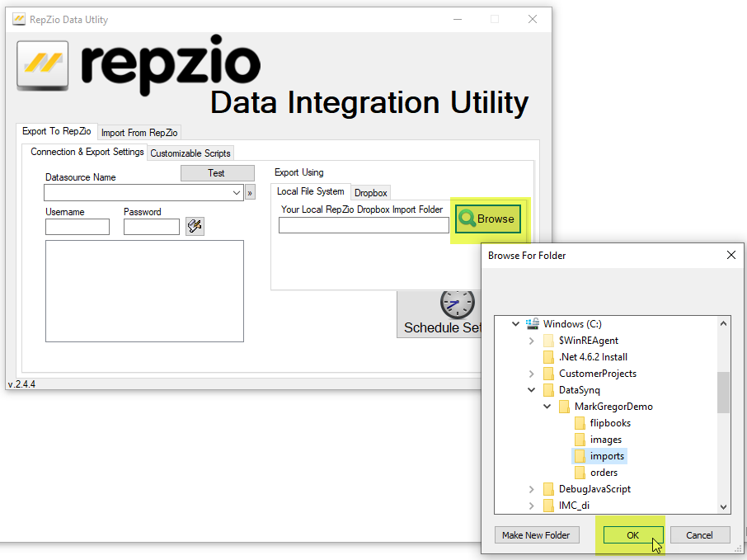Screen dimensions: 747x560
Task: Click the folder tree scrollbar down arrow
Action: coord(723,507)
